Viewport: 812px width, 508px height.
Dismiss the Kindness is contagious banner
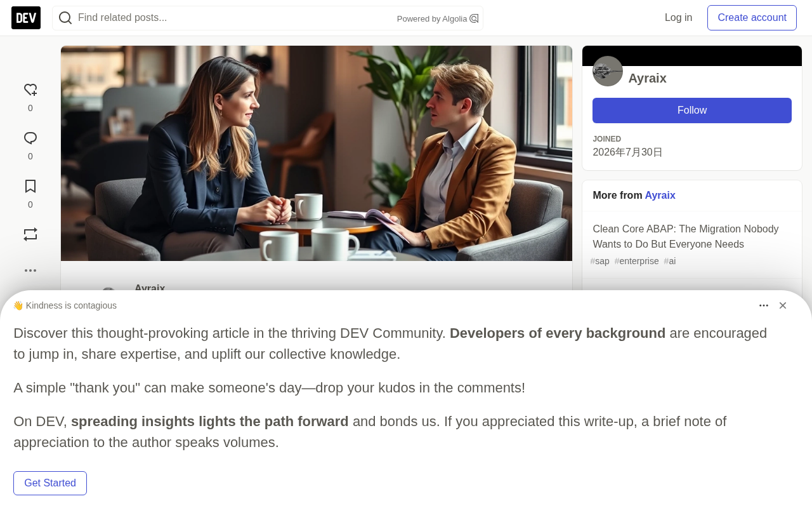[783, 305]
